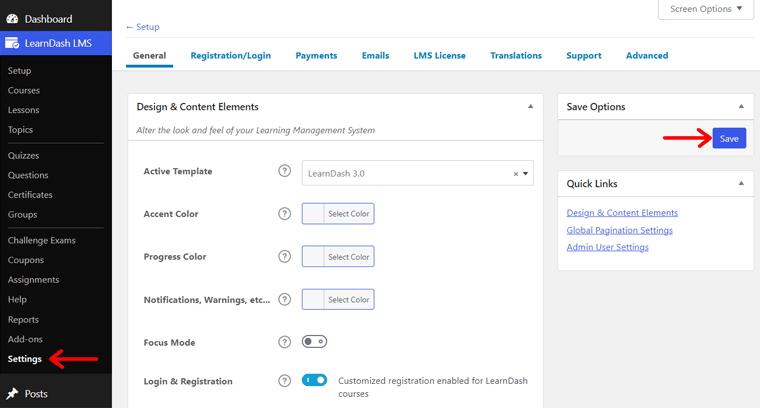Disable the Login & Registration toggle
760x408 pixels.
[x=315, y=380]
